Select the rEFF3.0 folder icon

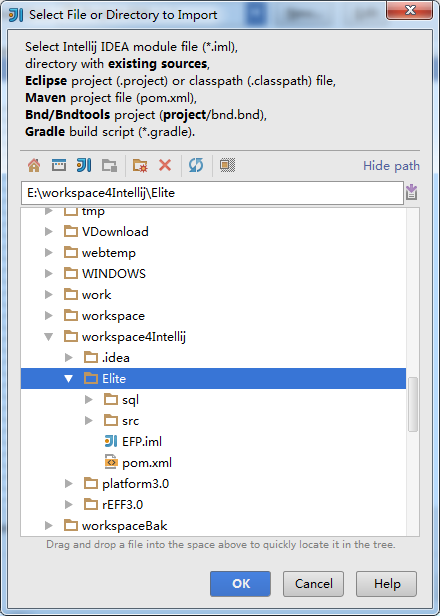coord(91,504)
